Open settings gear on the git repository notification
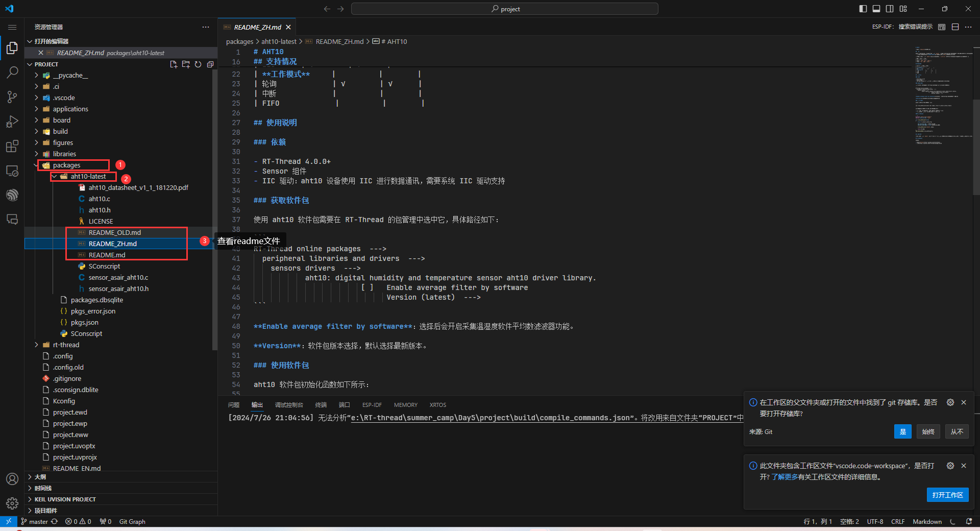The image size is (980, 531). tap(950, 402)
